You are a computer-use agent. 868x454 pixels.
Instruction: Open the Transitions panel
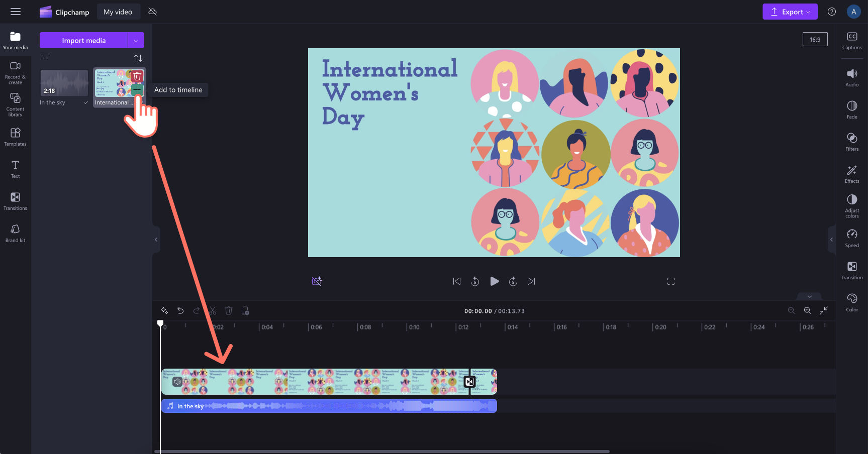(15, 200)
